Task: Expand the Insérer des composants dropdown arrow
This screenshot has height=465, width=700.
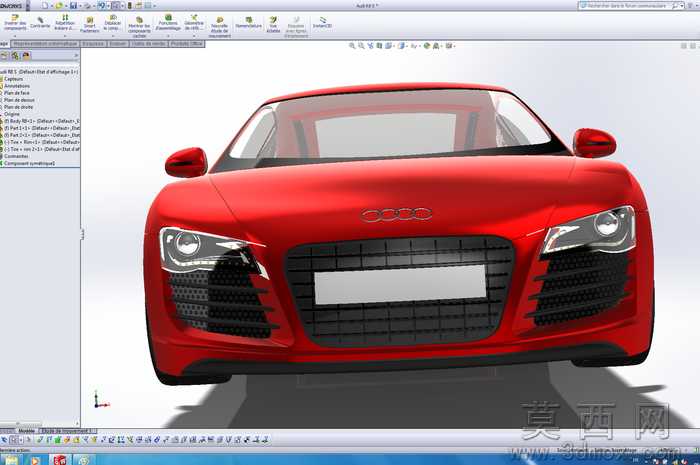Action: tap(15, 36)
